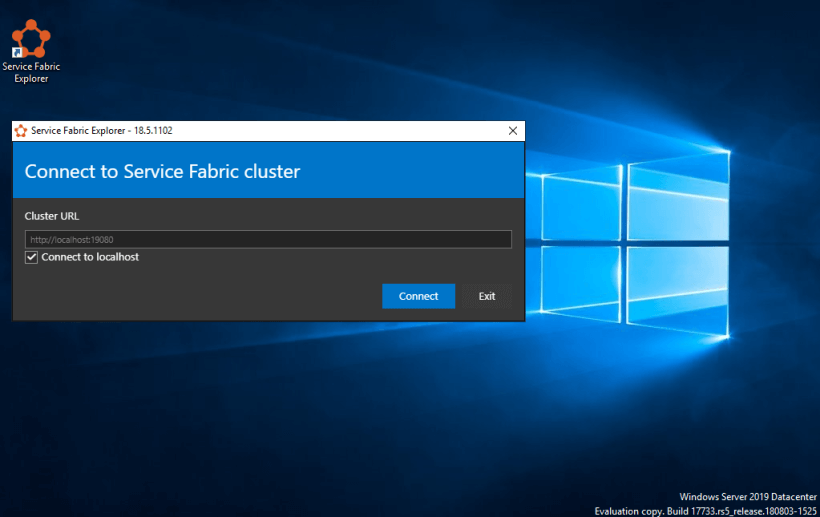Click the blue header banner right of the heading
820x517 pixels.
[x=420, y=171]
